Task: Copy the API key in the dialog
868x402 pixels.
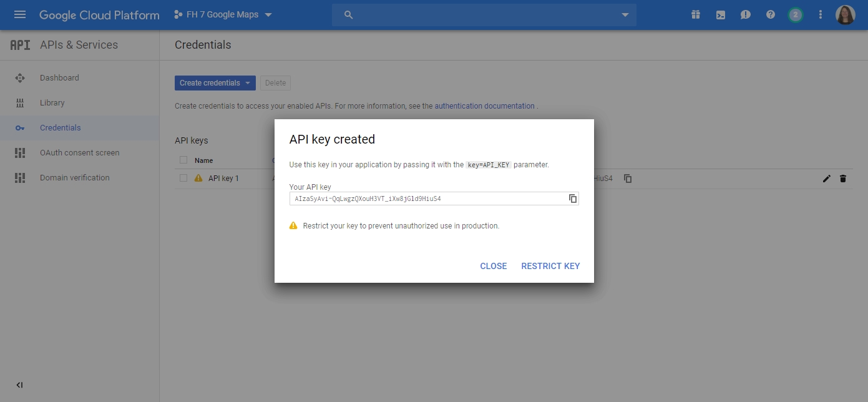Action: [572, 199]
